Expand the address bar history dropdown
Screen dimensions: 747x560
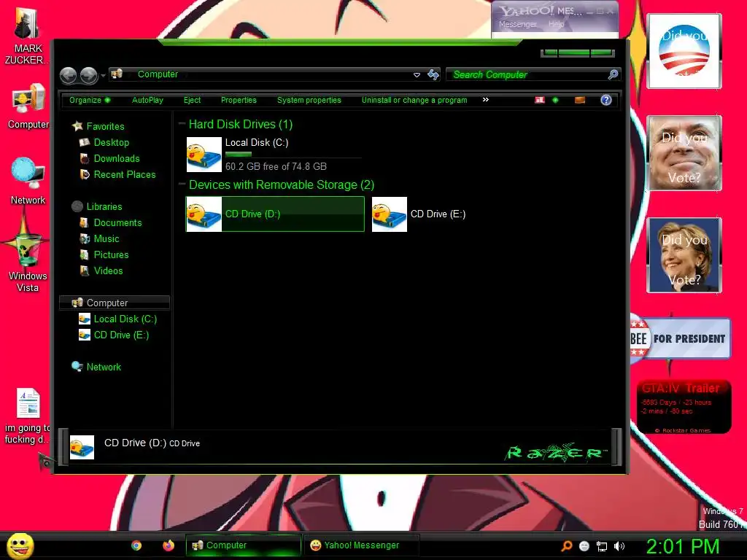click(x=417, y=75)
